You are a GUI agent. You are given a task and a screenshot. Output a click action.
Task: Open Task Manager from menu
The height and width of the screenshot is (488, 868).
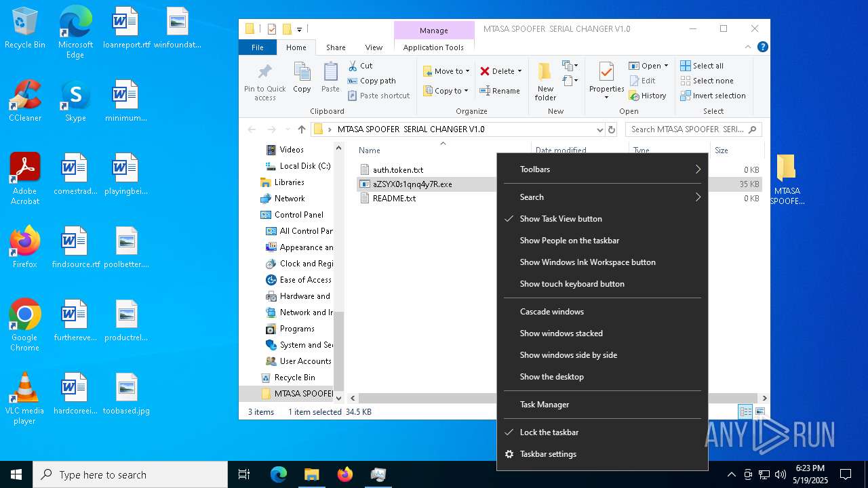tap(602, 405)
